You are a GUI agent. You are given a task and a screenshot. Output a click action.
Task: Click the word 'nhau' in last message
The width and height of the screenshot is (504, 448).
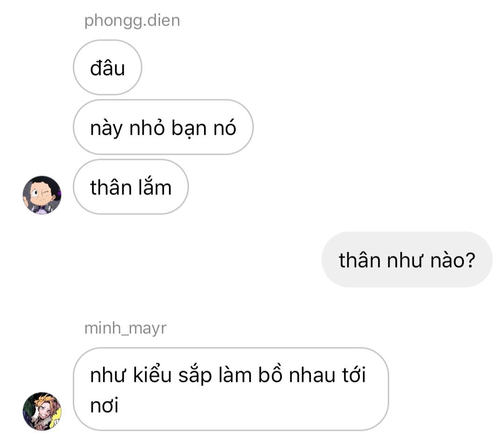click(312, 375)
